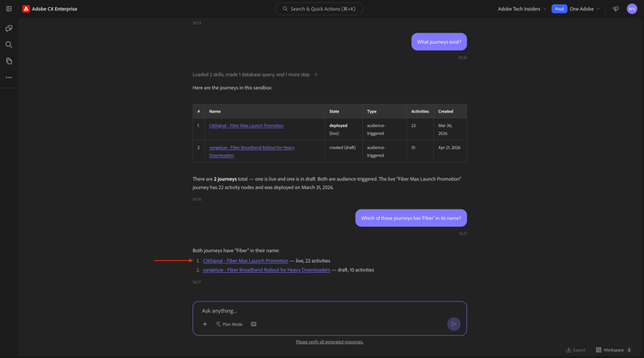Open vangeluw Fiber Broadband link in list

point(266,270)
